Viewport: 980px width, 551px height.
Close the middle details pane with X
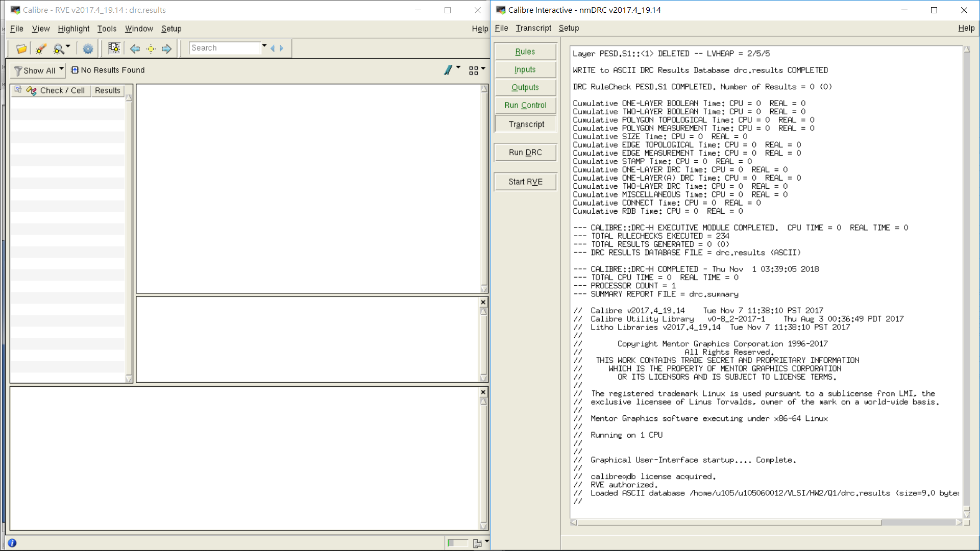click(483, 302)
